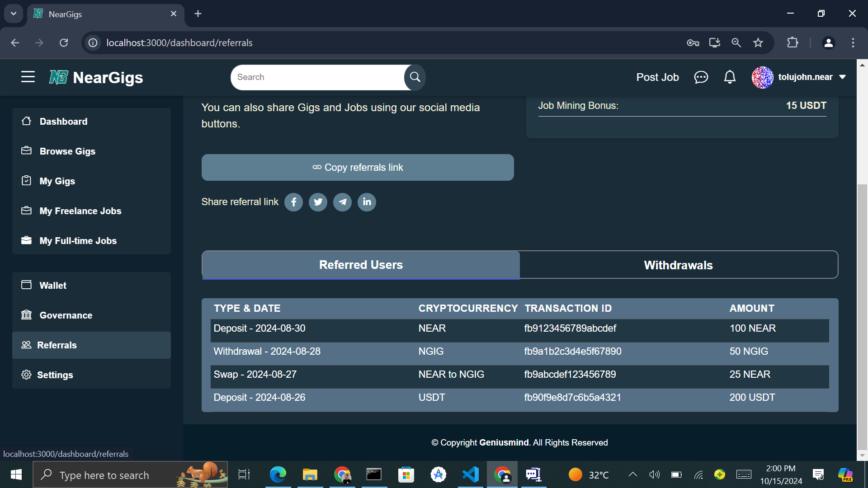Click the search magnifier button

click(415, 77)
